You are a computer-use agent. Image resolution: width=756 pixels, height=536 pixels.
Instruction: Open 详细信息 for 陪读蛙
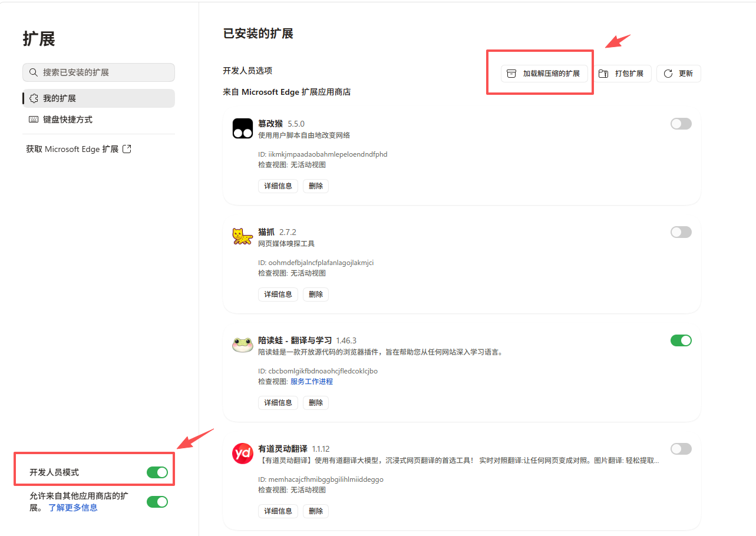278,403
